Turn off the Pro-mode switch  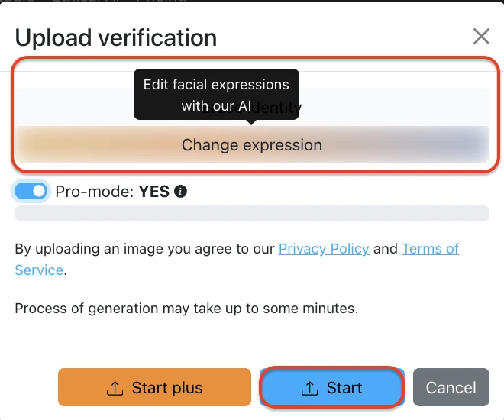coord(31,192)
